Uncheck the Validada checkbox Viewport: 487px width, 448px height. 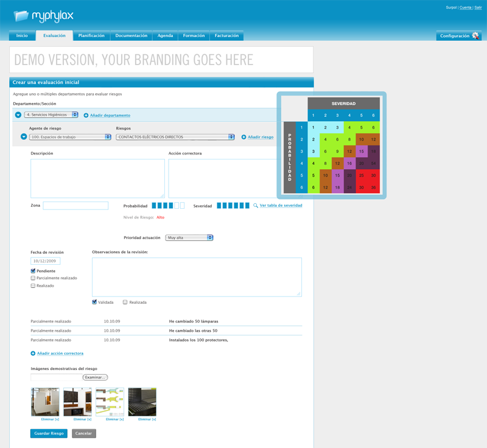[x=95, y=302]
